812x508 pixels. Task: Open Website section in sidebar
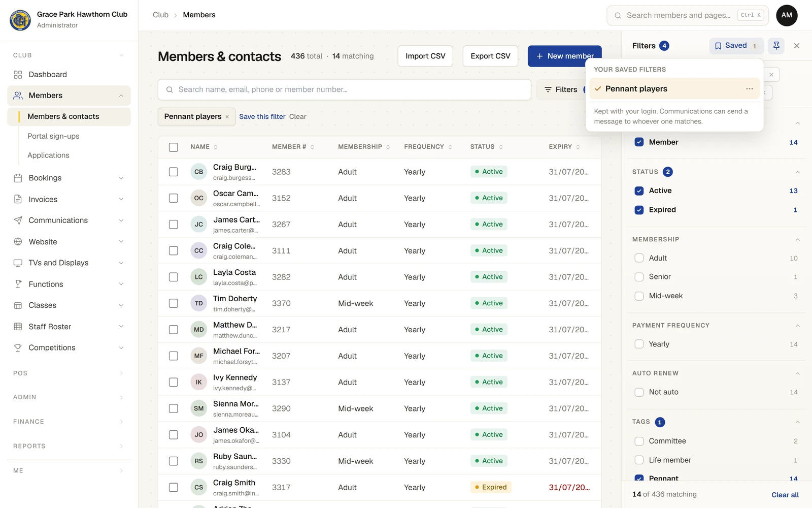69,242
